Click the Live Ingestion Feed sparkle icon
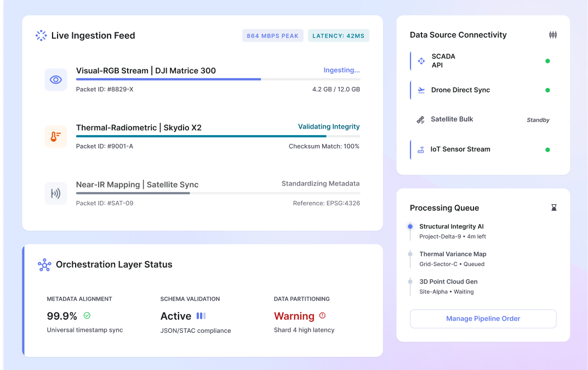The width and height of the screenshot is (588, 370). click(41, 35)
